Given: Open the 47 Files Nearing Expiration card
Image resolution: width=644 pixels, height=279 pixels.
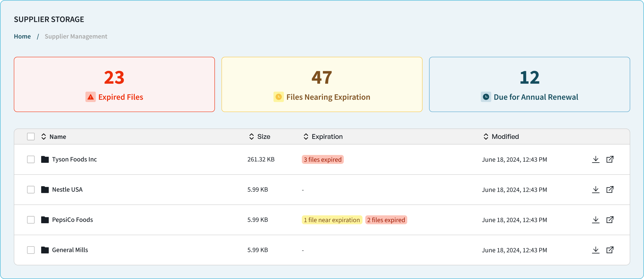Looking at the screenshot, I should coord(322,84).
